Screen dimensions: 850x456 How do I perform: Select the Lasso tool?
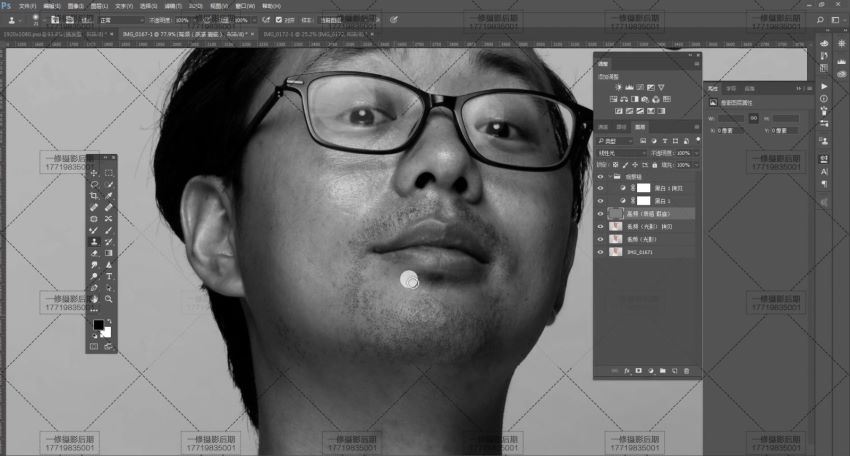tap(94, 184)
